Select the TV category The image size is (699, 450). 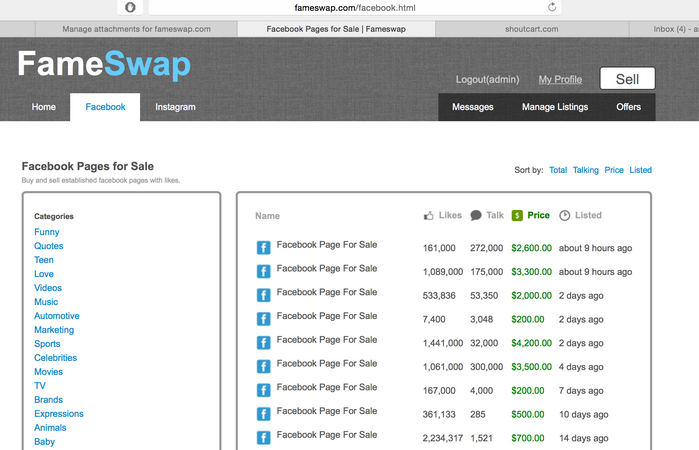pos(40,386)
